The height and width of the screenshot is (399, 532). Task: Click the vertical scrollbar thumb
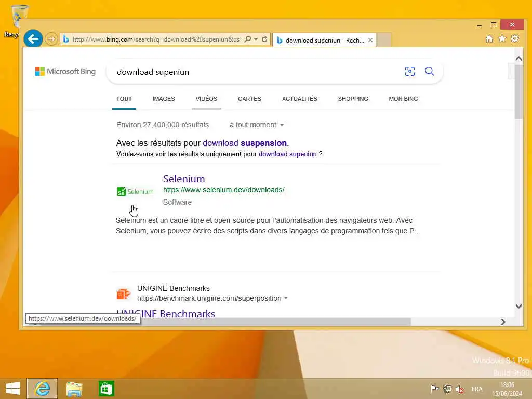click(518, 91)
